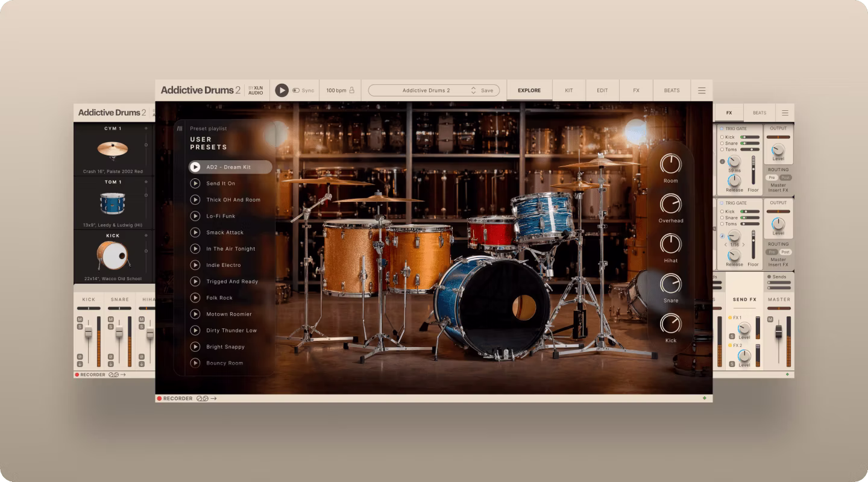The height and width of the screenshot is (482, 868).
Task: Play the Bouncy Room preset
Action: 195,363
